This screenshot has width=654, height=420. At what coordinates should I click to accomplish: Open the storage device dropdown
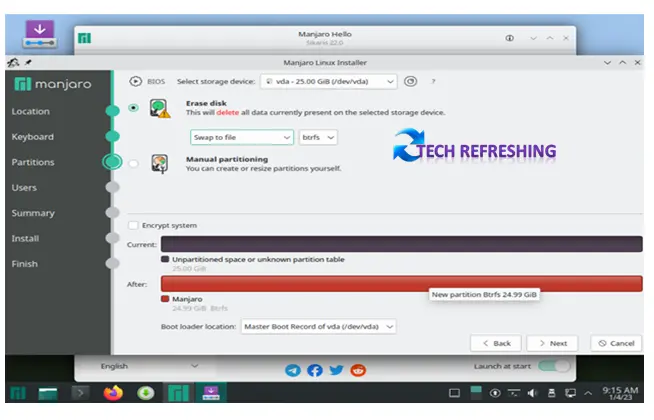(328, 81)
